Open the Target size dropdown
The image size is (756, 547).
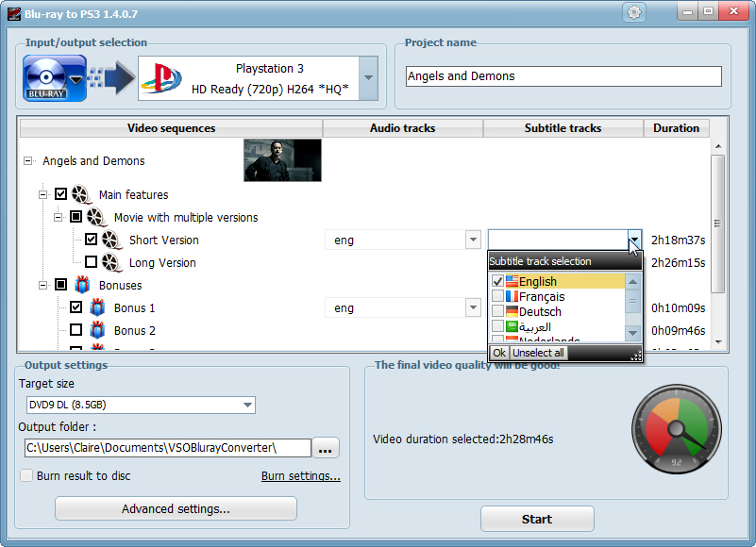tap(247, 405)
